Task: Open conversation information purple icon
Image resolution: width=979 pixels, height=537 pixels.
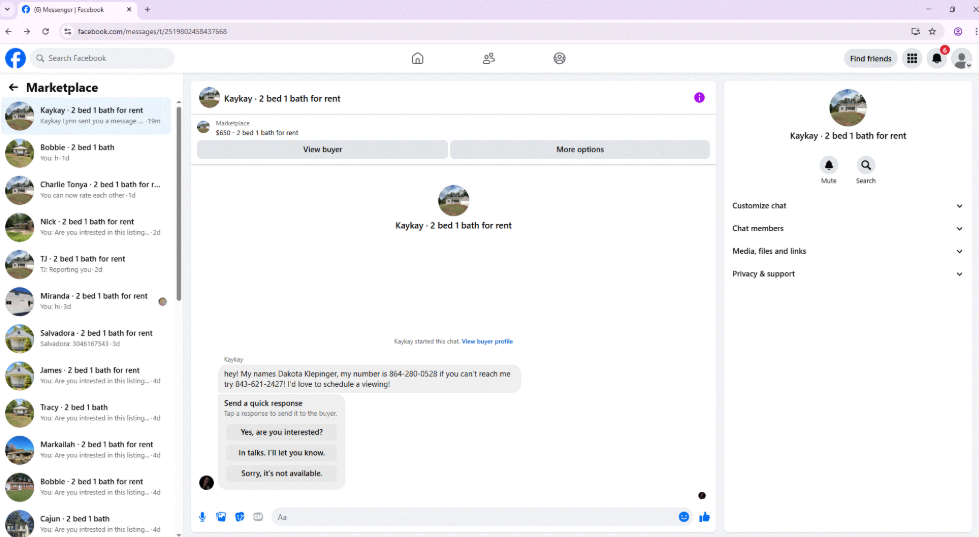Action: click(x=699, y=97)
